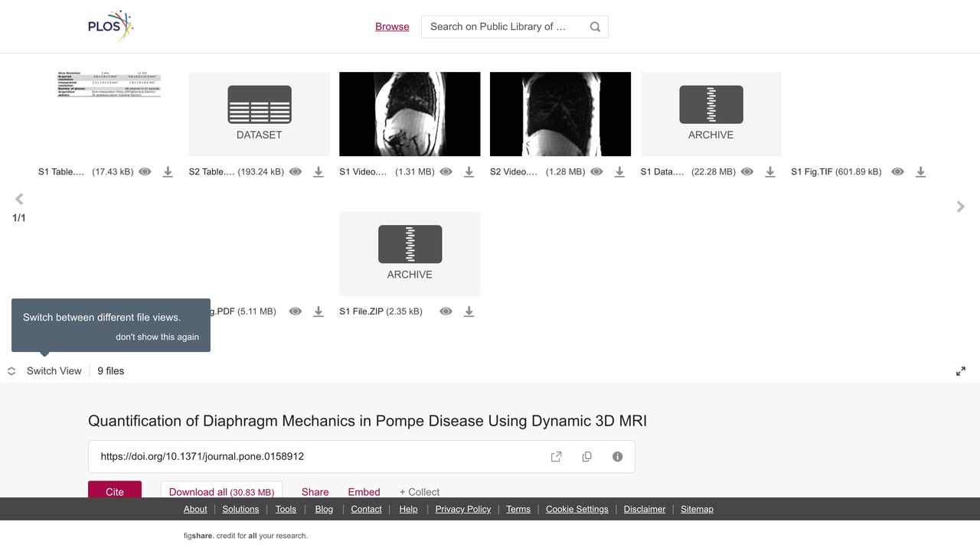Screen dimensions: 980x551
Task: Open the S1 File.ZIP ARCHIVE thumbnail
Action: (x=410, y=253)
